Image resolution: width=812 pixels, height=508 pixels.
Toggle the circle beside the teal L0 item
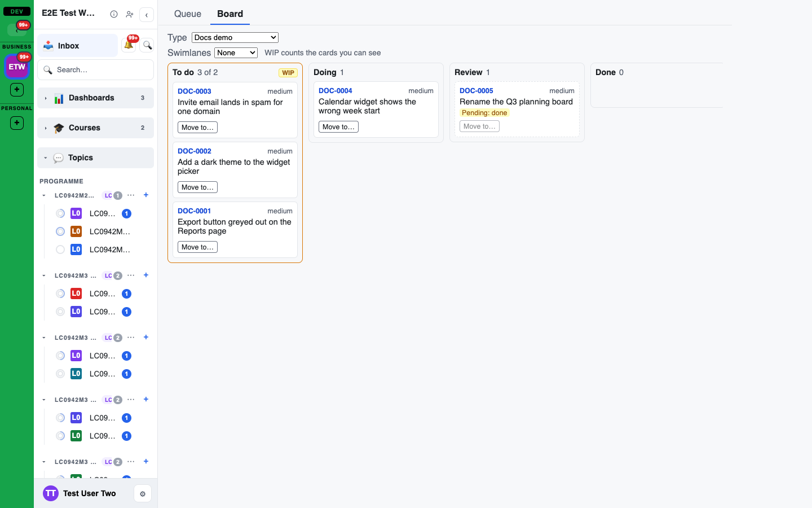tap(60, 374)
